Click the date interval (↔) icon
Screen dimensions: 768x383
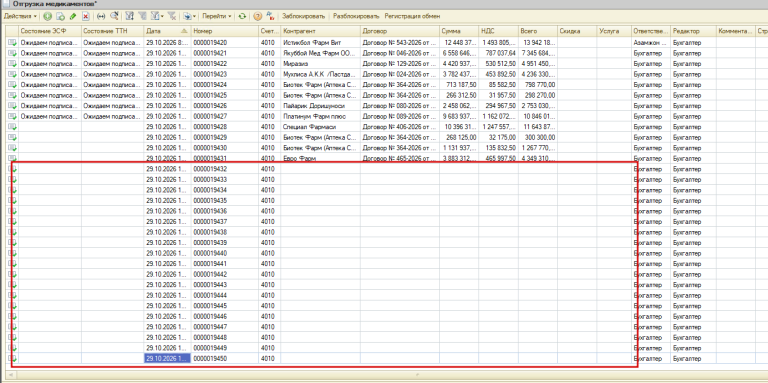tap(101, 16)
